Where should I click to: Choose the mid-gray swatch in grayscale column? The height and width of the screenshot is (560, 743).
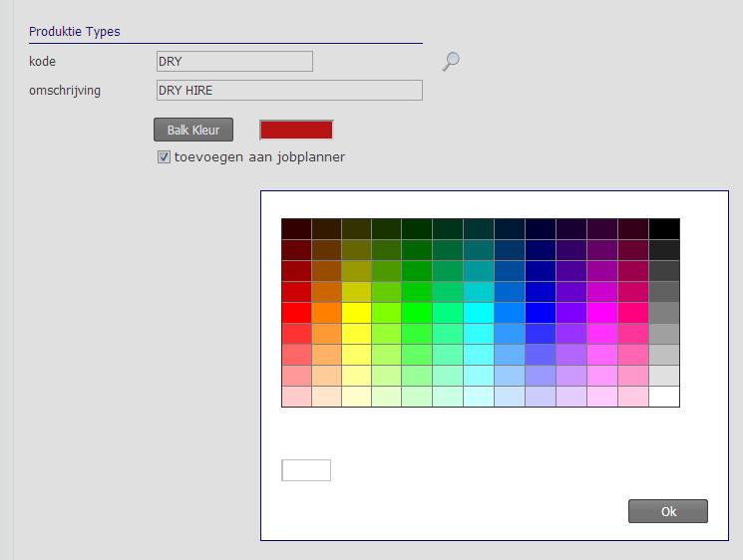pos(664,313)
